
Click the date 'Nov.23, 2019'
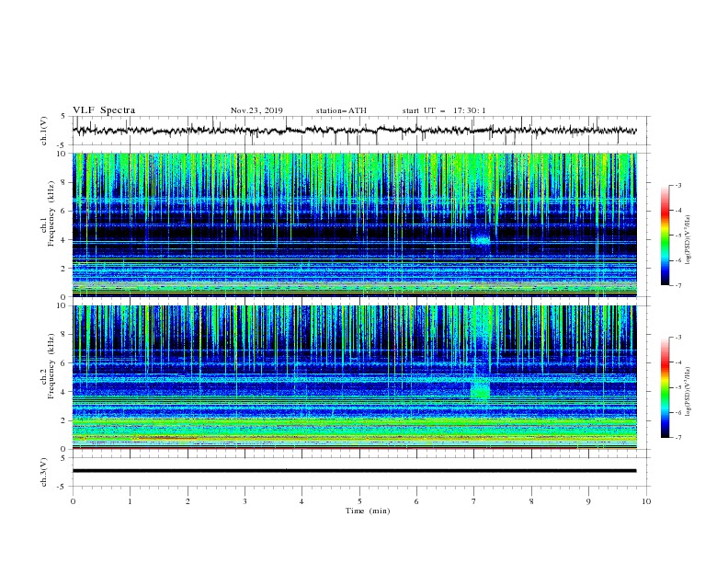[256, 110]
